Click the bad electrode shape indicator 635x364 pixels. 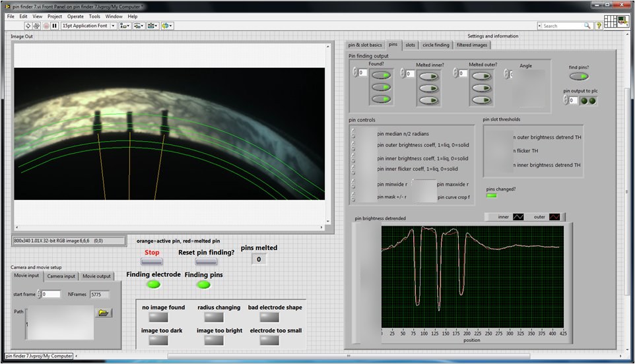click(x=269, y=317)
